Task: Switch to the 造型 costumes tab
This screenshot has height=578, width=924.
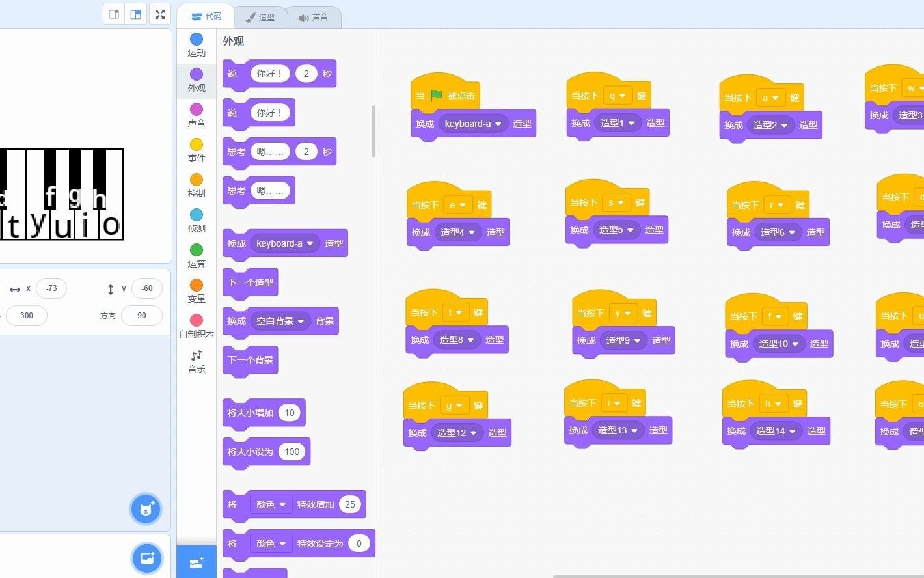Action: pyautogui.click(x=260, y=18)
